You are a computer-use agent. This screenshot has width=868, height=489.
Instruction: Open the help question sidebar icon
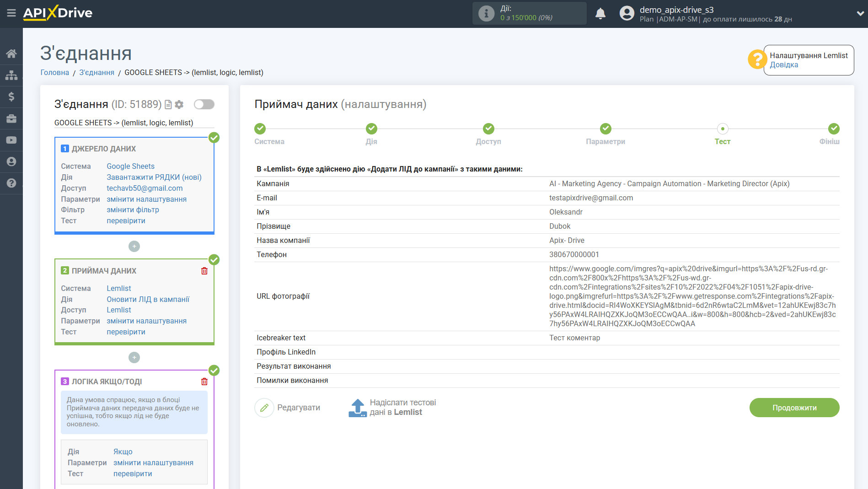(x=11, y=183)
